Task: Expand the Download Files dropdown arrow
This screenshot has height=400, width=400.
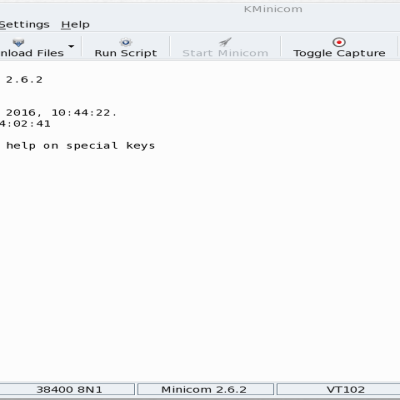Action: pyautogui.click(x=71, y=46)
